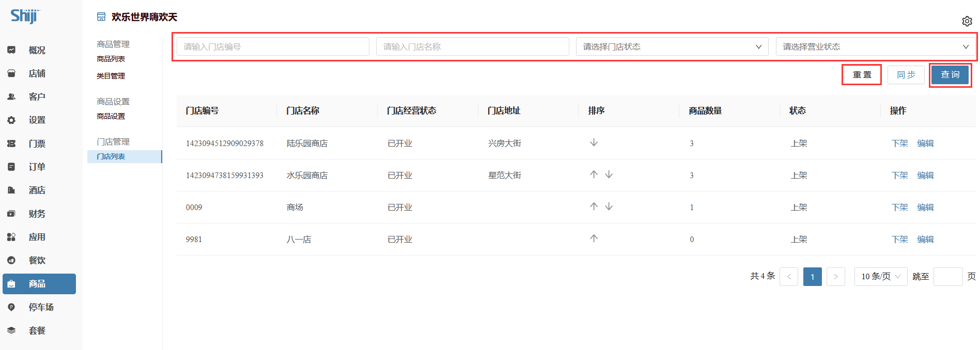Viewport: 980px width, 350px height.
Task: Open the 10 条/页 page size selector
Action: pyautogui.click(x=880, y=277)
